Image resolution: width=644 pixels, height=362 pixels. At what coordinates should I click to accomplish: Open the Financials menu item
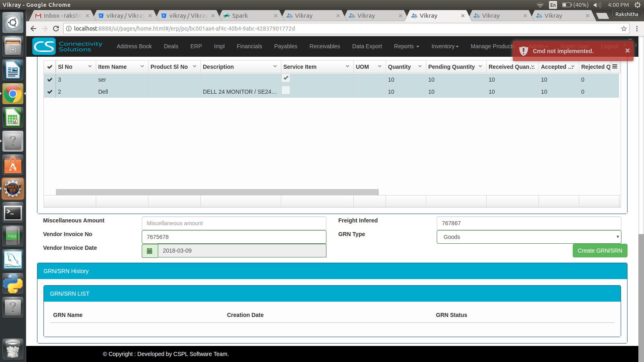tap(249, 46)
